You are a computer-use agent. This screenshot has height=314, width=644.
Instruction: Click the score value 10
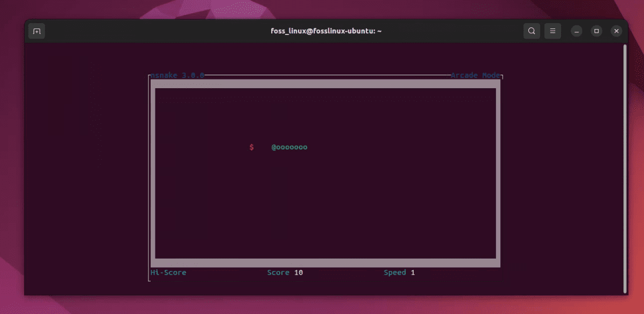tap(299, 273)
